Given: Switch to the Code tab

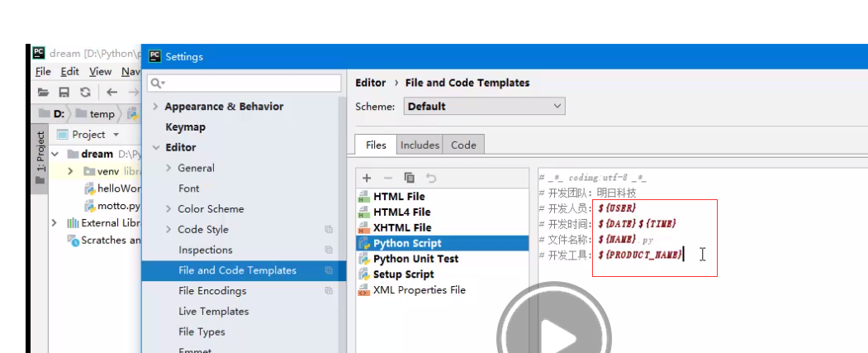Looking at the screenshot, I should [x=463, y=145].
